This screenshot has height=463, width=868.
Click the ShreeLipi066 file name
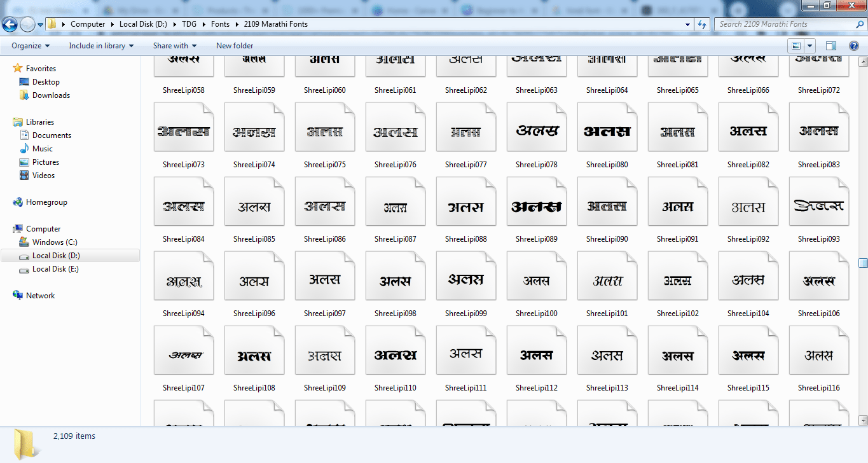748,90
